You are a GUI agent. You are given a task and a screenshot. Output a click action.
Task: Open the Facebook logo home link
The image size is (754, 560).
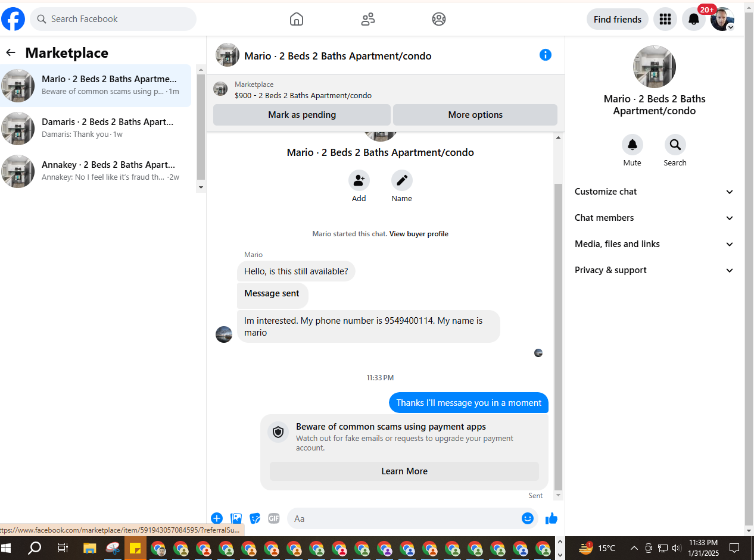pyautogui.click(x=13, y=19)
